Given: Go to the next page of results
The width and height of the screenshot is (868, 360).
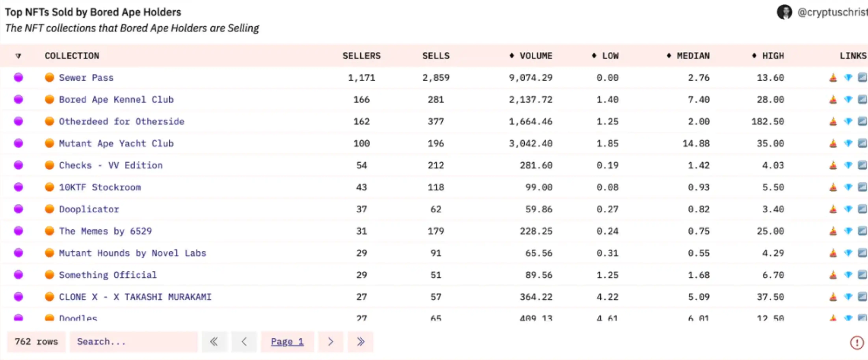Looking at the screenshot, I should (x=331, y=342).
